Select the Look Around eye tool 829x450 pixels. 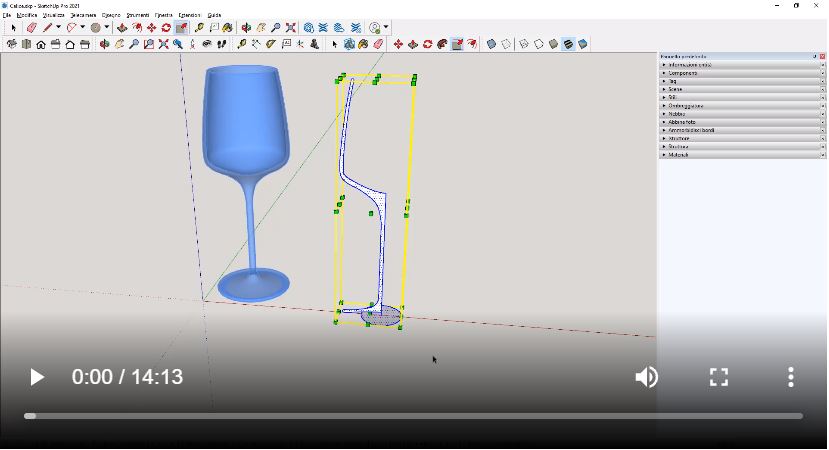tap(207, 44)
